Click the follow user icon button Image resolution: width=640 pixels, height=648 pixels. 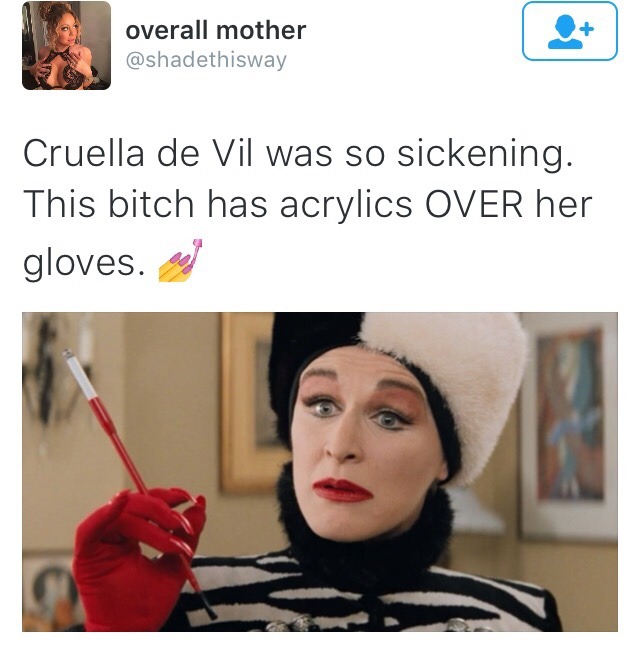570,31
